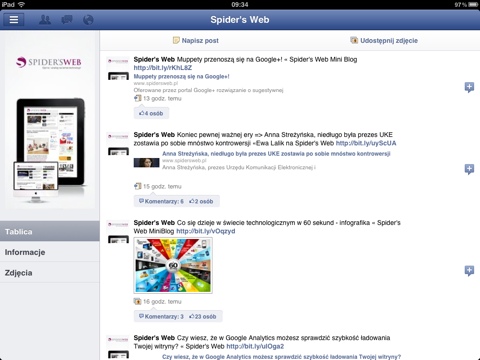The image size is (480, 360).
Task: Select Informacje in the sidebar
Action: pyautogui.click(x=50, y=252)
